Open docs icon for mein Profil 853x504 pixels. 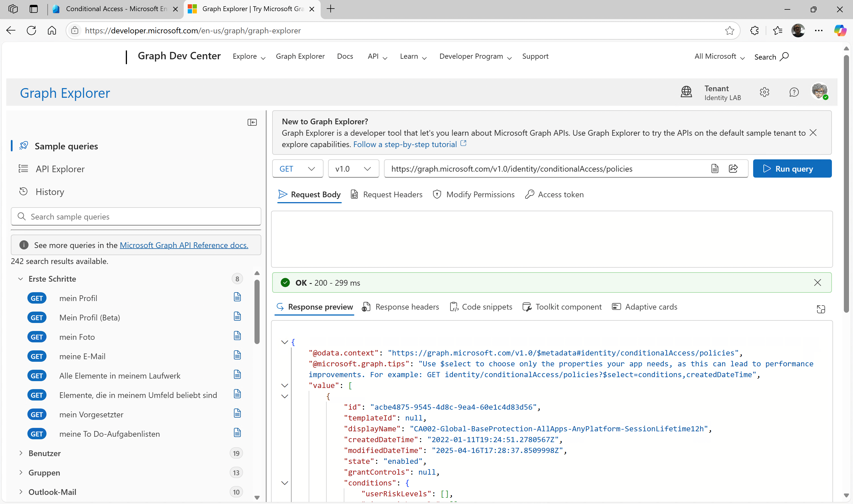[237, 297]
